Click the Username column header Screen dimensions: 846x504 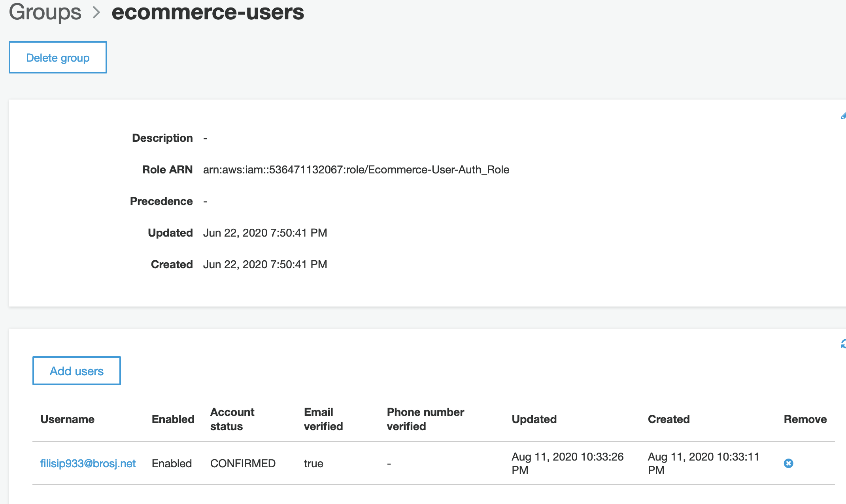tap(68, 419)
